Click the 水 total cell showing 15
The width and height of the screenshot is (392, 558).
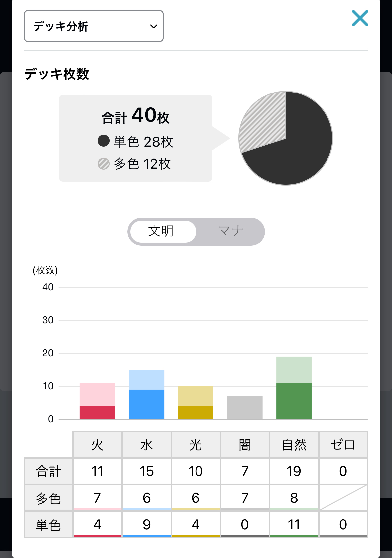147,471
